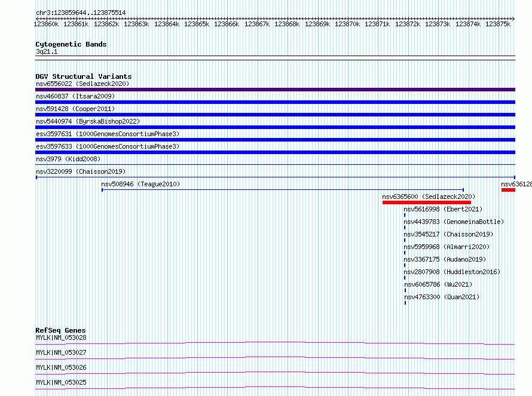Open the nsv6365600 (Sedlazeck2020) label
Image resolution: width=532 pixels, height=396 pixels.
[429, 197]
